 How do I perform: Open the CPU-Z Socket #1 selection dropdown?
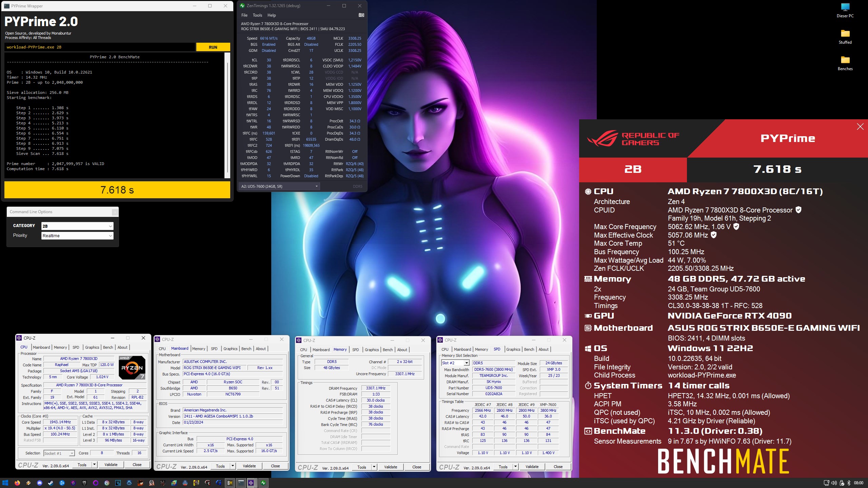pos(59,453)
